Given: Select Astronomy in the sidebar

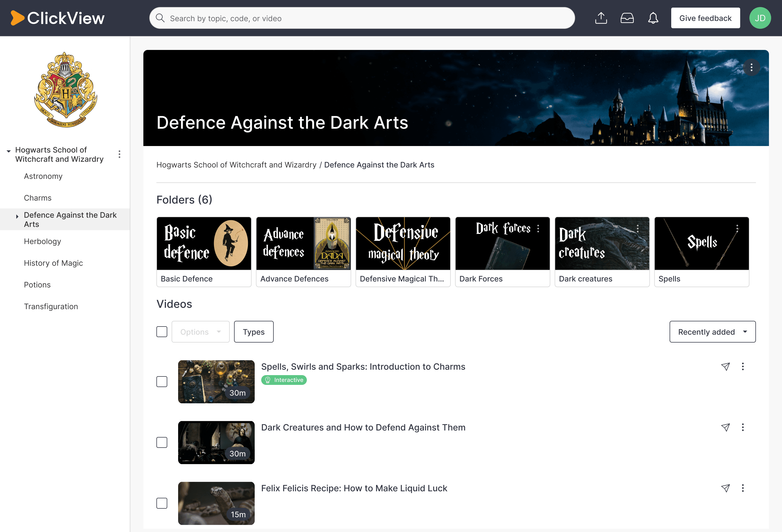Looking at the screenshot, I should 43,176.
